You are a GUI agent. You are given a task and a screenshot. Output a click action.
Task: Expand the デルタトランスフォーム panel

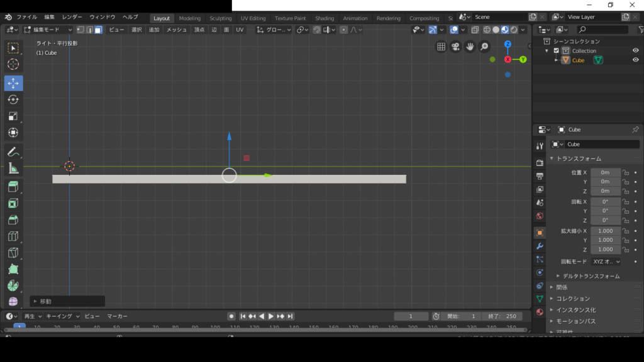point(589,276)
